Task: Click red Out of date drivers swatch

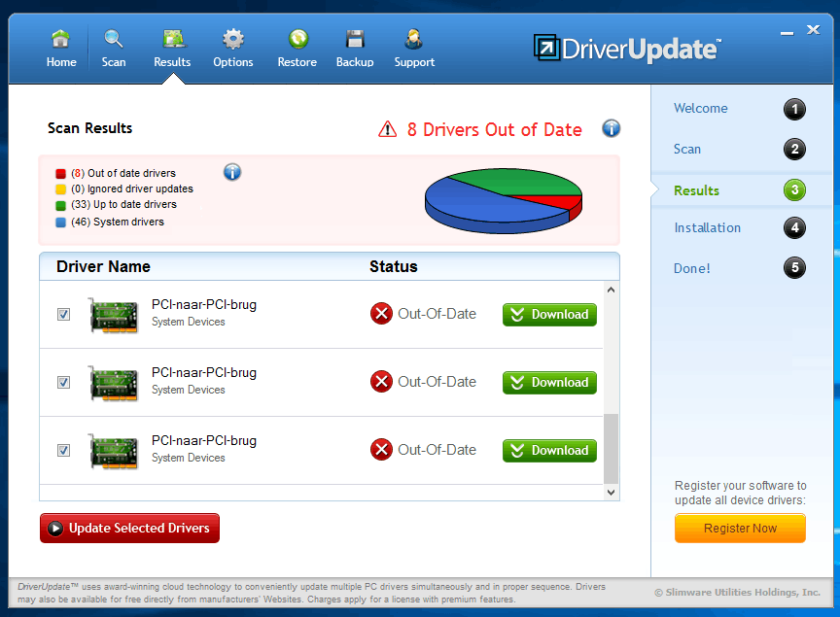Action: coord(60,174)
